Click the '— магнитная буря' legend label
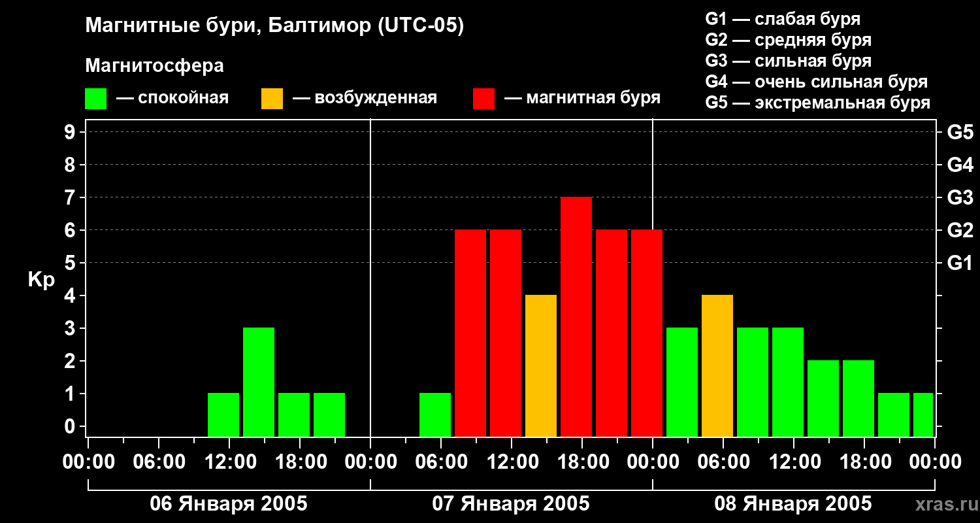Screen dimensions: 980x523 pyautogui.click(x=582, y=98)
